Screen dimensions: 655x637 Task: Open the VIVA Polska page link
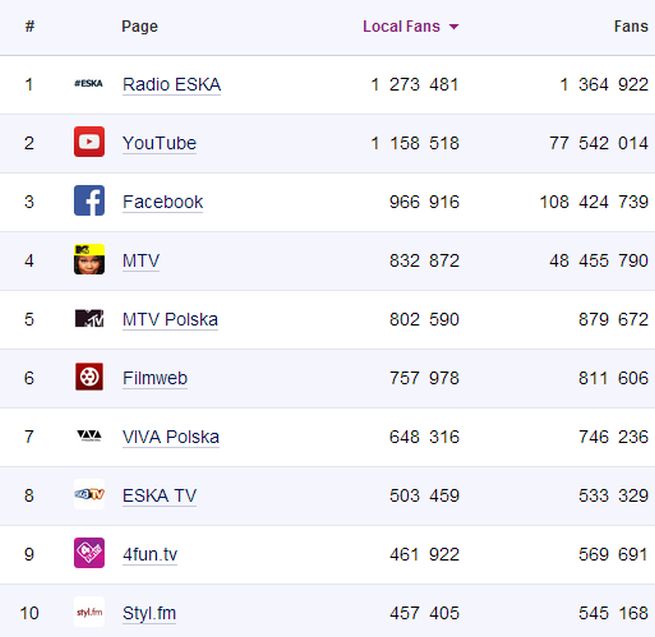point(171,437)
